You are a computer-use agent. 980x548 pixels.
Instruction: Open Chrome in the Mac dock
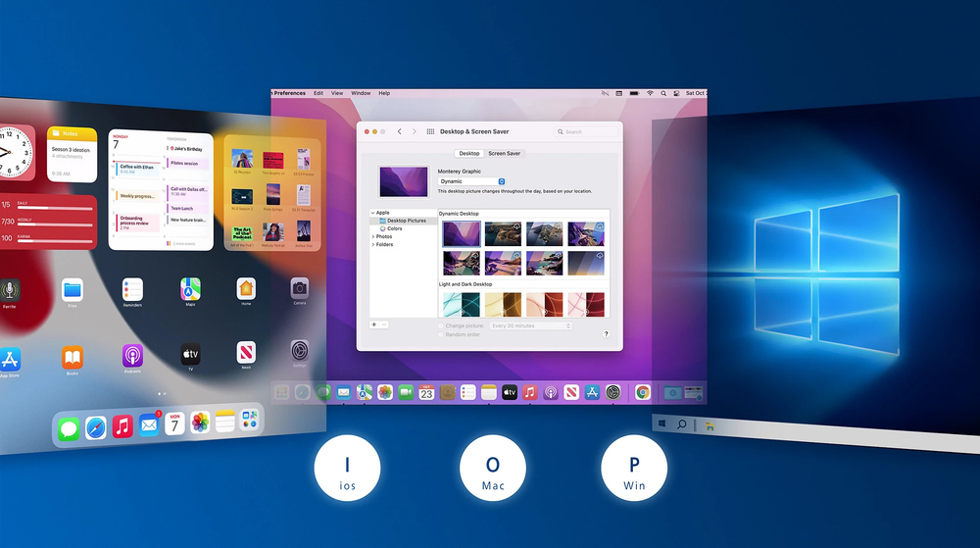point(642,392)
